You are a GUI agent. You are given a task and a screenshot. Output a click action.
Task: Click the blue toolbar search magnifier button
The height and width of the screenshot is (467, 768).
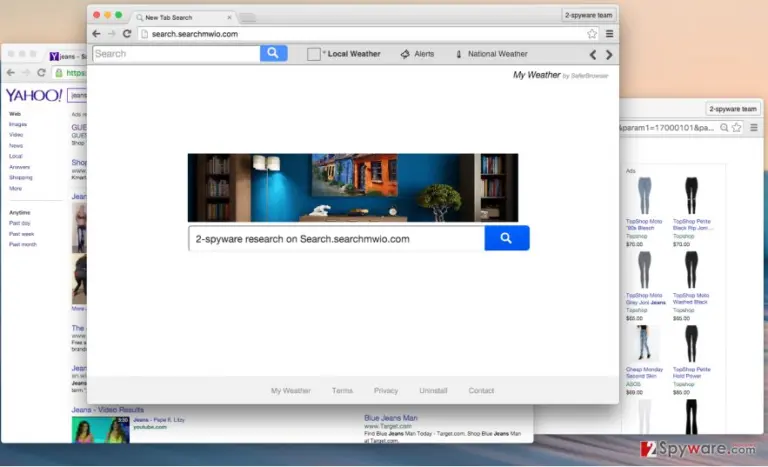[x=273, y=53]
